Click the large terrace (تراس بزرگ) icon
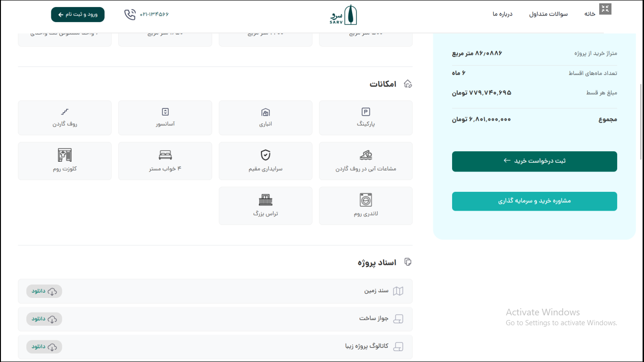Viewport: 644px width, 362px height. (265, 200)
